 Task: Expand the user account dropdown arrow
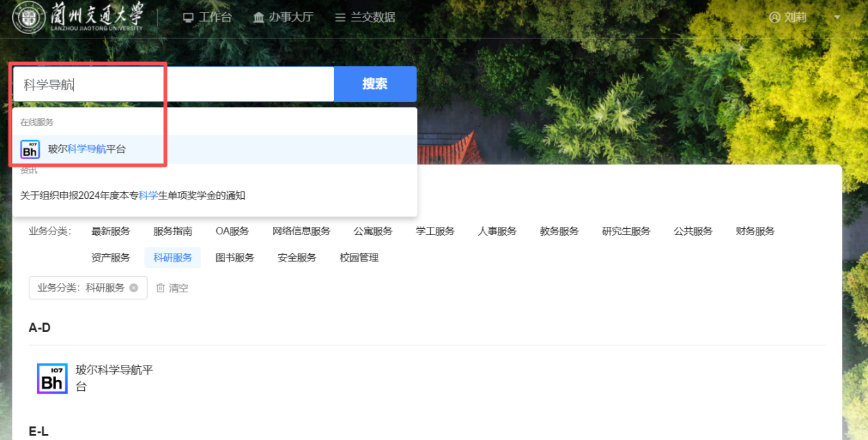(x=837, y=18)
